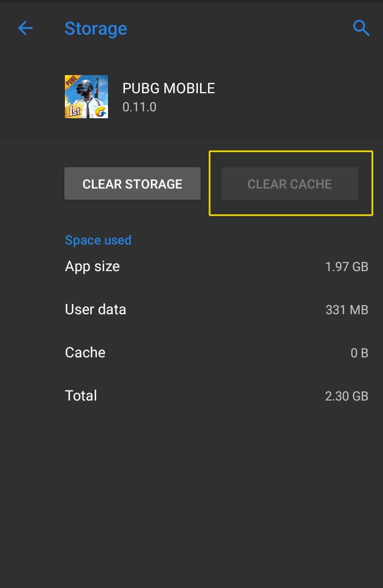Tap the 331 MB user data value
The width and height of the screenshot is (383, 588).
click(346, 310)
